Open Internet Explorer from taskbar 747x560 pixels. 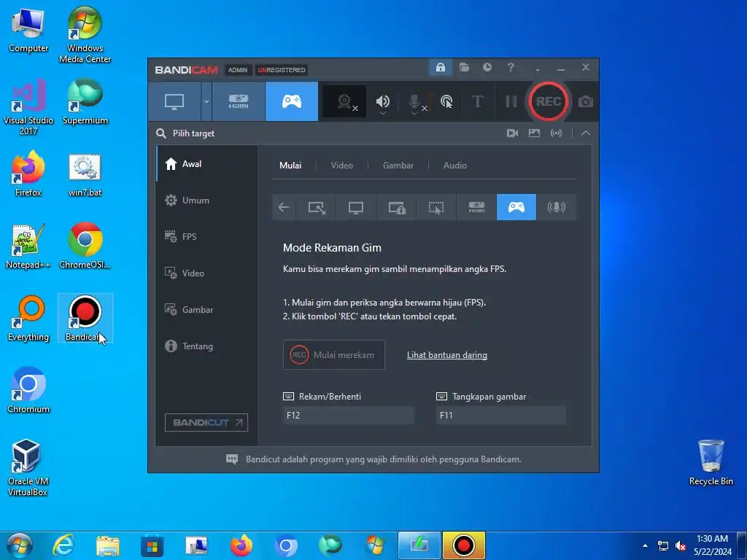63,545
